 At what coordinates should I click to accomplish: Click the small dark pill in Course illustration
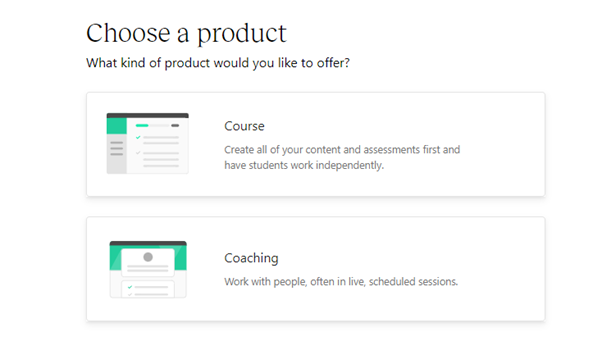[175, 126]
